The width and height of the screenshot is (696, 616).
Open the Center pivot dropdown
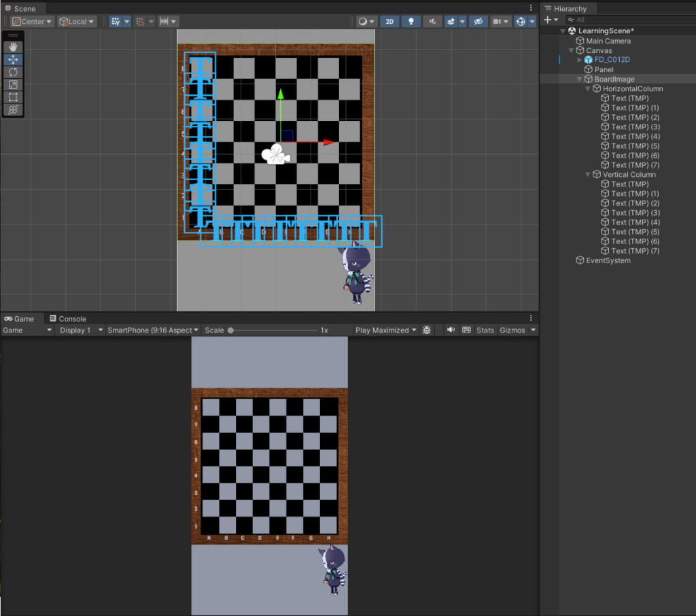tap(32, 22)
